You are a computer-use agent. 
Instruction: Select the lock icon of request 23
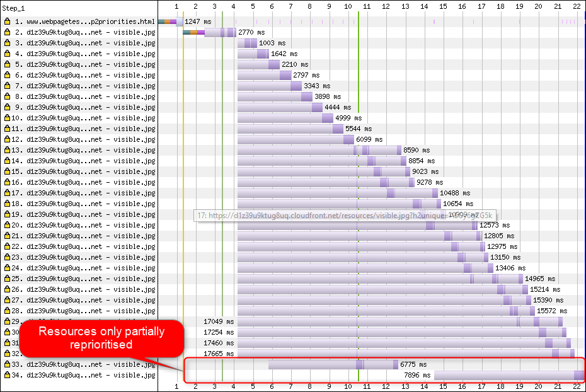point(7,257)
